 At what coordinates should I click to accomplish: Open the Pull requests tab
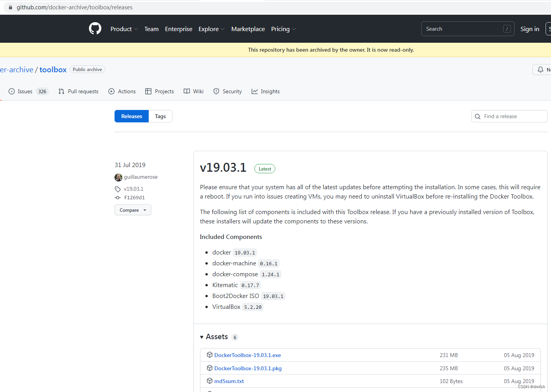78,91
